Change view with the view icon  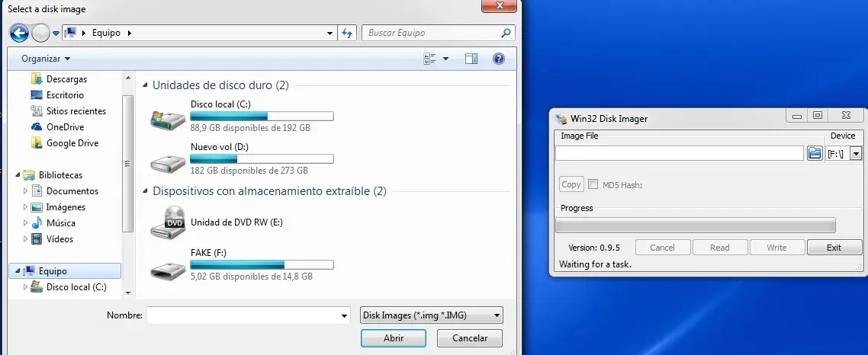tap(429, 59)
